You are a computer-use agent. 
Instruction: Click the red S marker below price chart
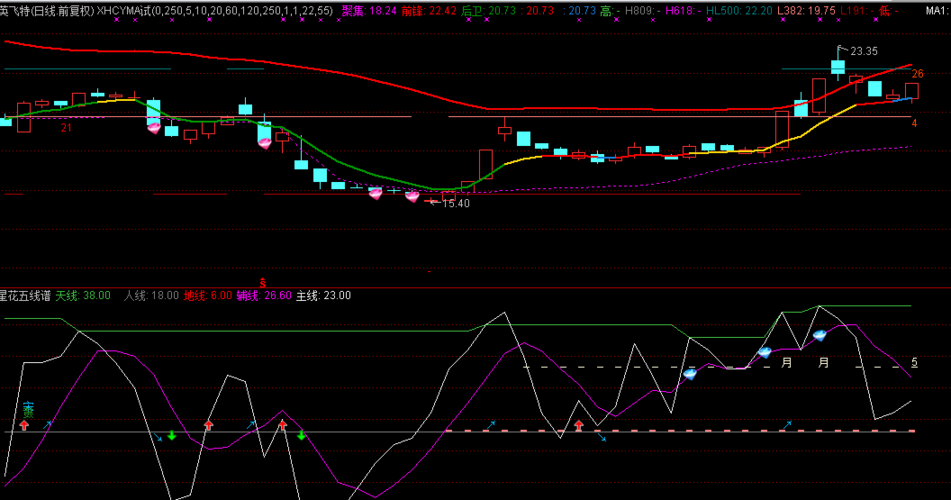(263, 283)
